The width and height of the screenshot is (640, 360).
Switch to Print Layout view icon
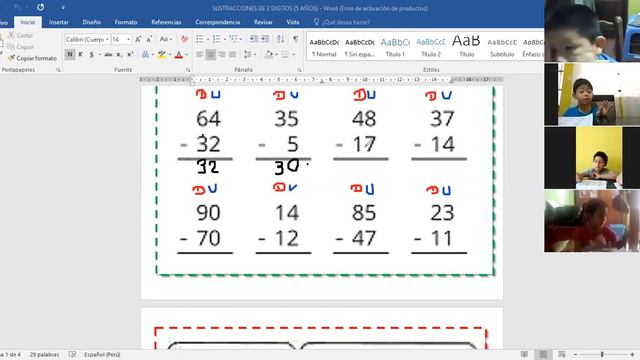point(543,354)
